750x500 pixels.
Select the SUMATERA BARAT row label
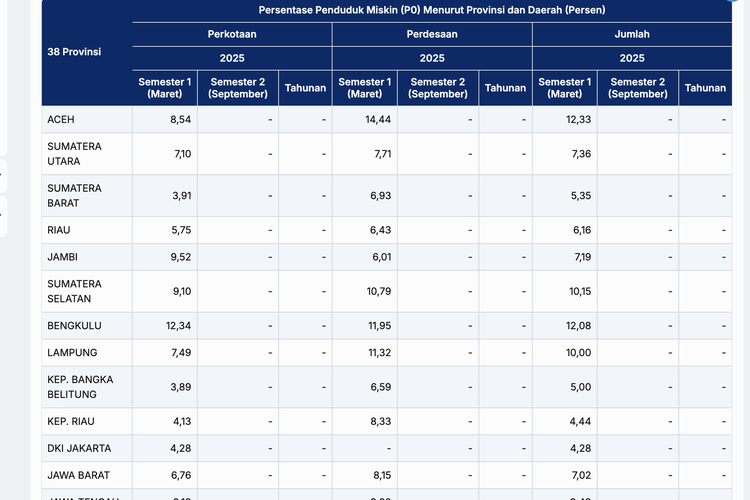click(x=74, y=195)
